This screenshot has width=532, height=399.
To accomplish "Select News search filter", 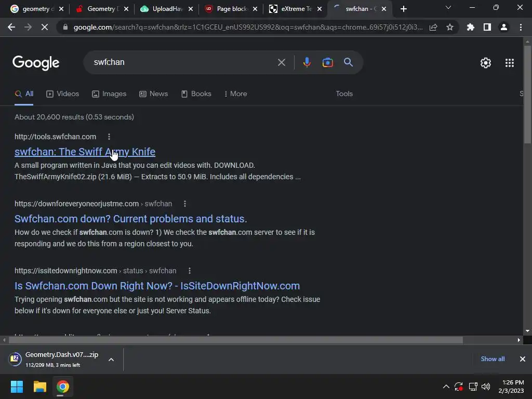I will [x=153, y=94].
